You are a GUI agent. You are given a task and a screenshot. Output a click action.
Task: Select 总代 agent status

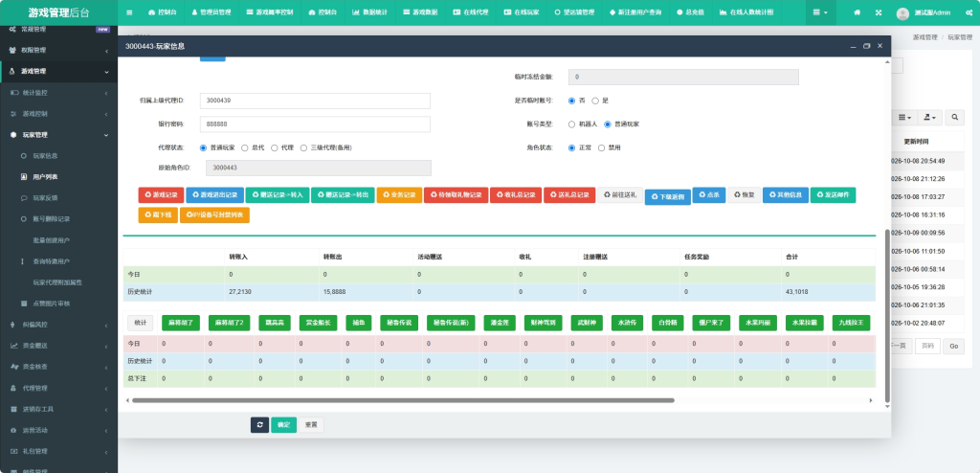pos(245,147)
